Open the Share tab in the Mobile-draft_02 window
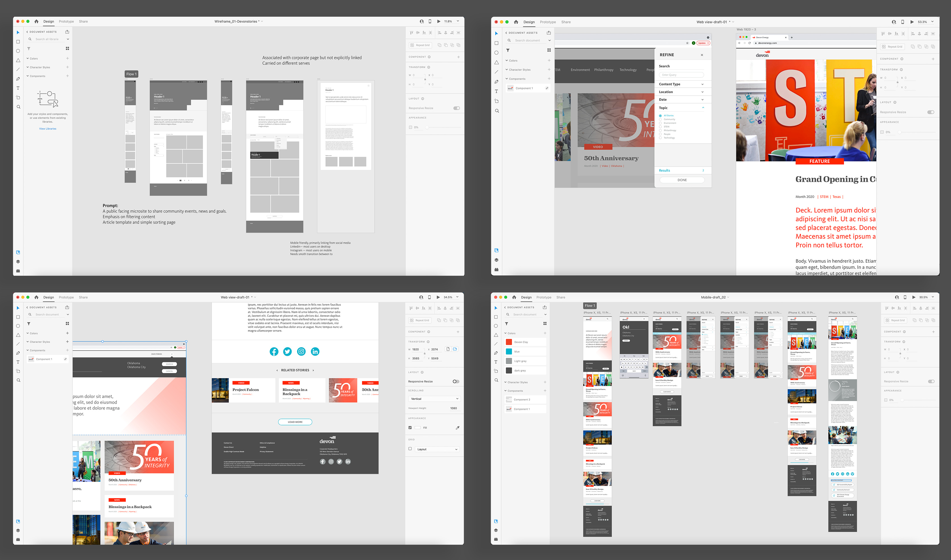This screenshot has width=951, height=560. pyautogui.click(x=561, y=297)
